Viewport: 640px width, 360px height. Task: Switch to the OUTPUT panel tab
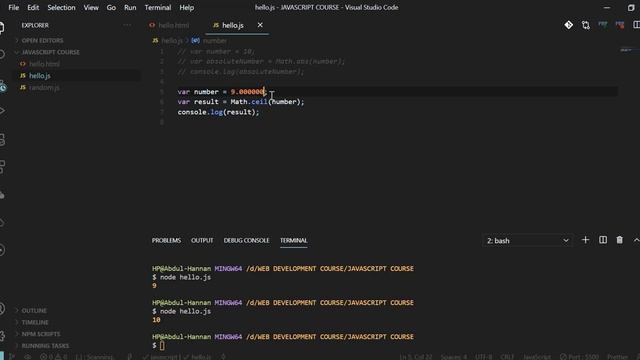click(x=202, y=240)
